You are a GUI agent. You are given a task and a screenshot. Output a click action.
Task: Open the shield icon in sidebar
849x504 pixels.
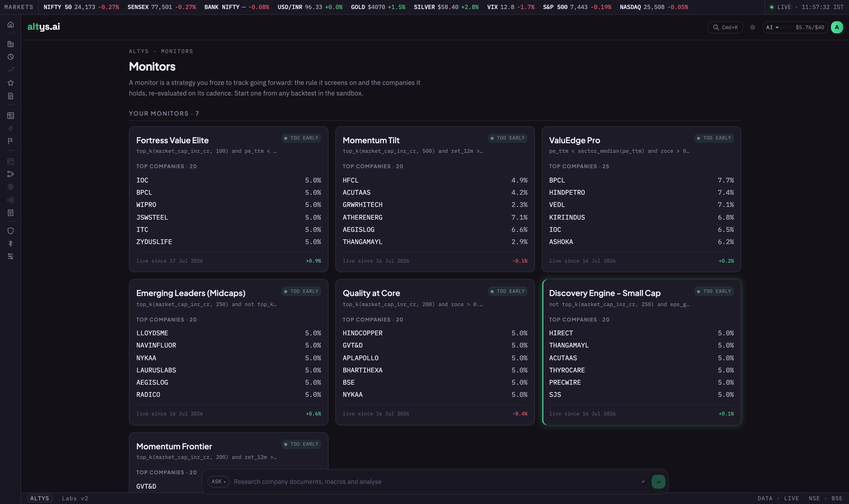pyautogui.click(x=11, y=231)
